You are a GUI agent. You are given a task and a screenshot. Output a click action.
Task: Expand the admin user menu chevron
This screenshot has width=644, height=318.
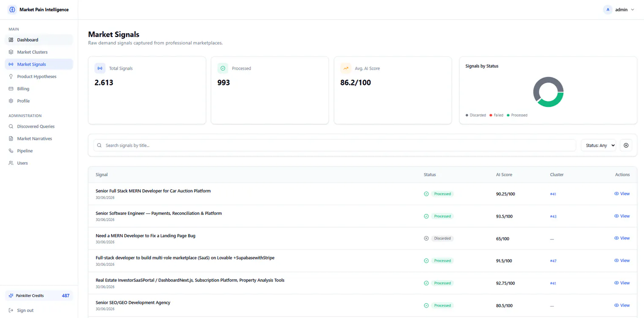pyautogui.click(x=633, y=10)
